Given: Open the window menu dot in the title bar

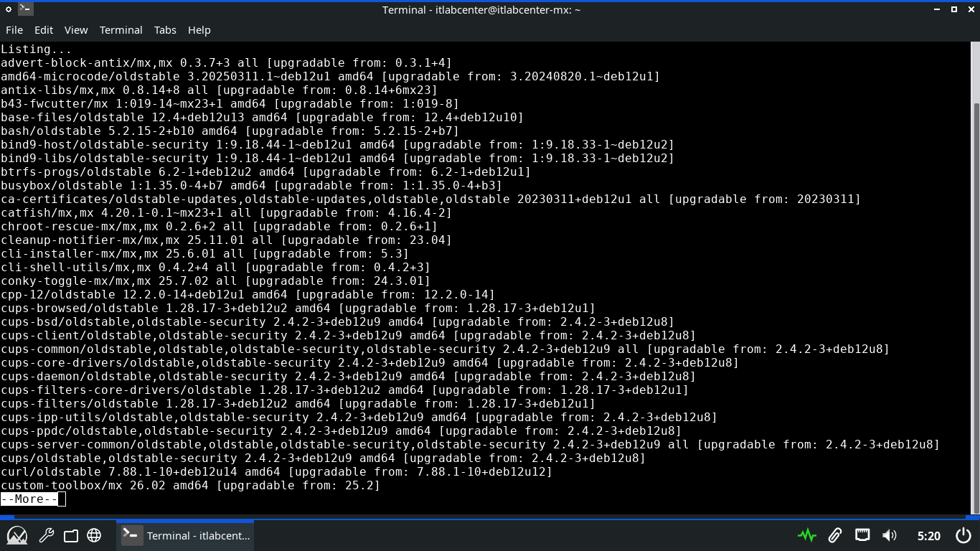Looking at the screenshot, I should pos(9,9).
